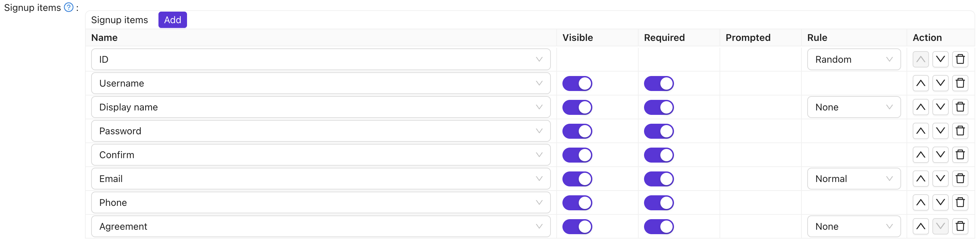Delete the Email row using the trash icon
This screenshot has height=242, width=980.
click(x=960, y=178)
